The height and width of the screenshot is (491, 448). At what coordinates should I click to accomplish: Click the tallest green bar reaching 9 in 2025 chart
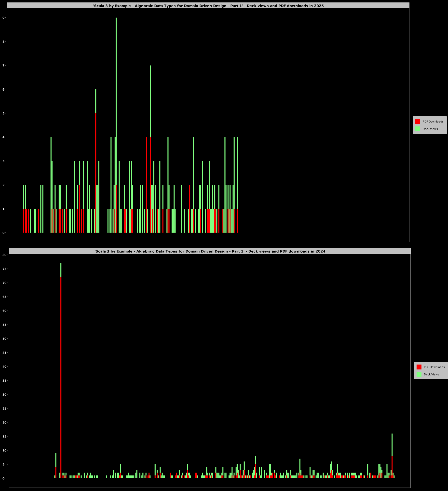[116, 74]
